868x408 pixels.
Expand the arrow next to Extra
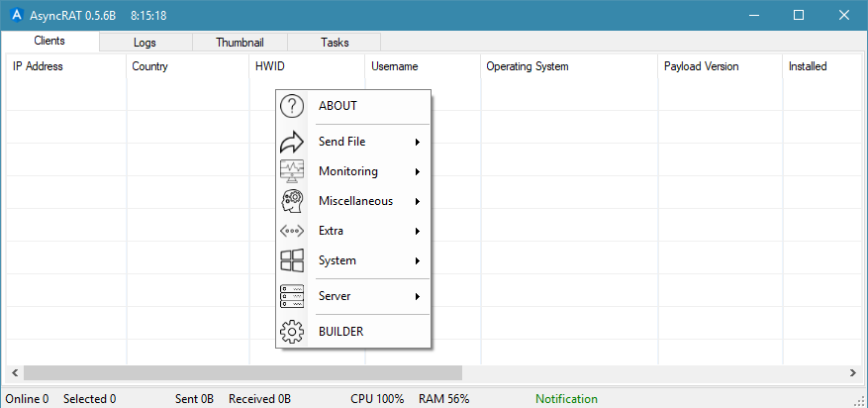point(418,232)
